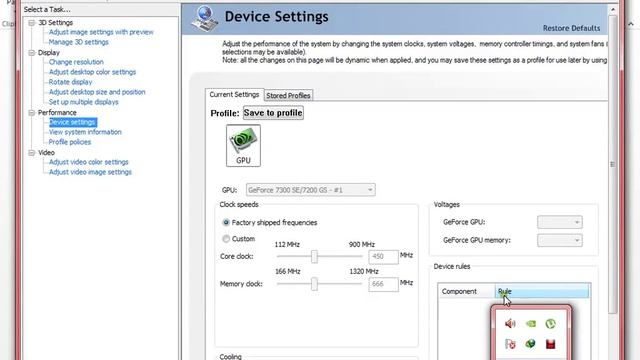The width and height of the screenshot is (640, 360).
Task: Select the GPU device icon
Action: [x=243, y=145]
